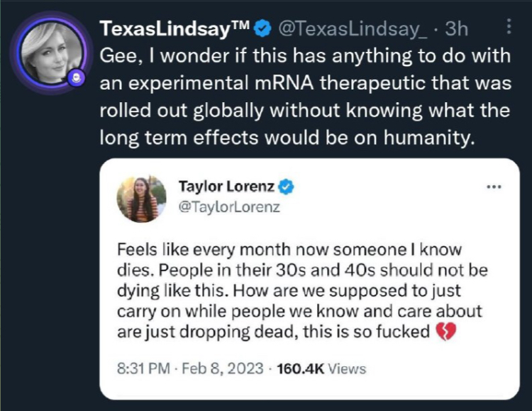Image resolution: width=532 pixels, height=411 pixels.
Task: Click the verified badge next to Taylor Lorenz
Action: [x=287, y=187]
